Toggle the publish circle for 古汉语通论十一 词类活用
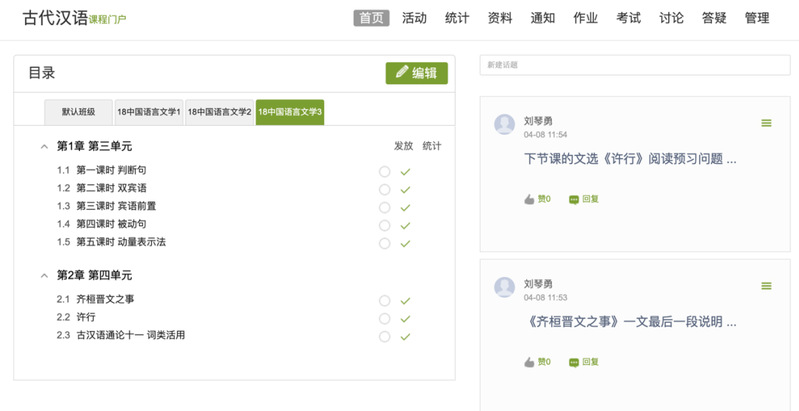The image size is (799, 411). [x=384, y=337]
